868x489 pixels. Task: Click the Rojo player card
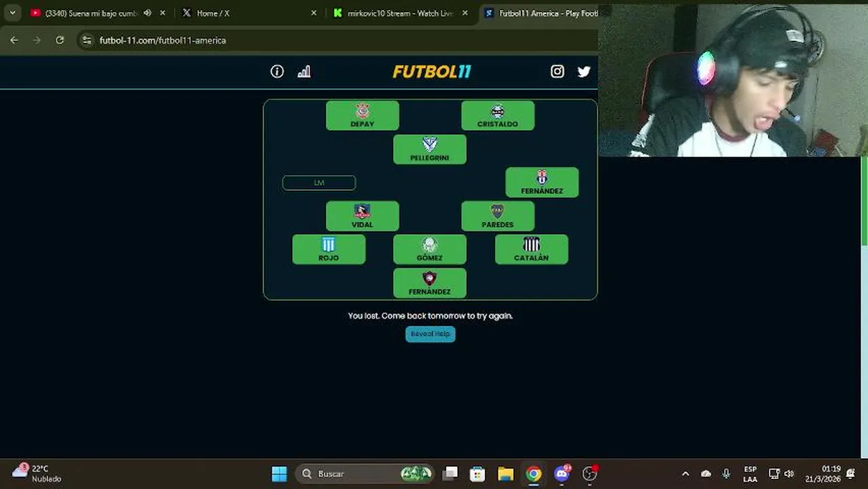point(329,249)
